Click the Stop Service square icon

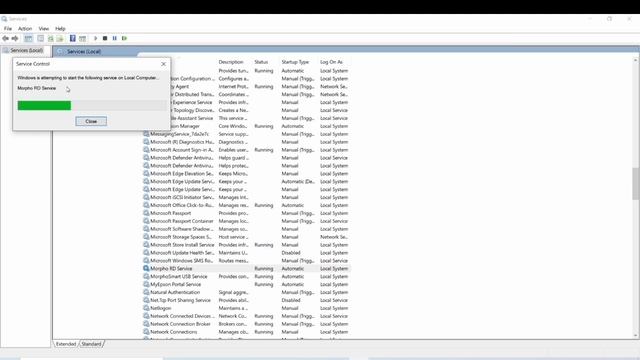105,38
